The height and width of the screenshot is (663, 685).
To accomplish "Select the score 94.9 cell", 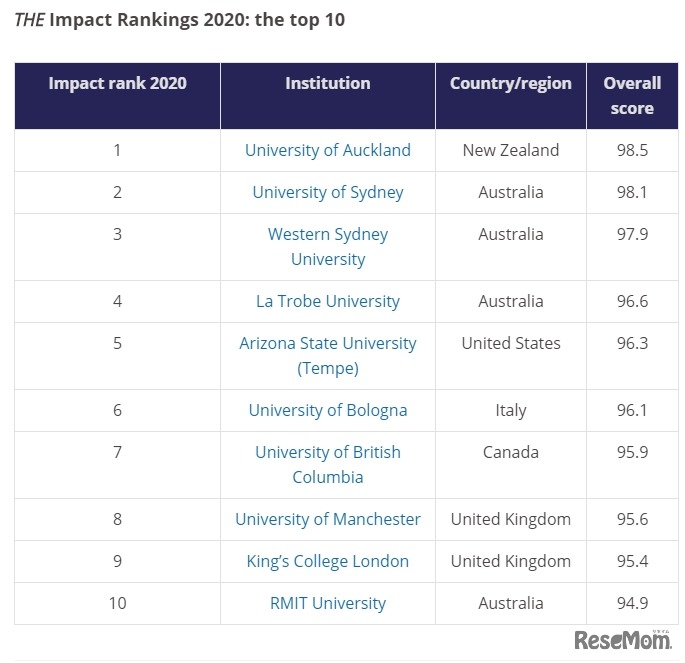I will pos(632,603).
